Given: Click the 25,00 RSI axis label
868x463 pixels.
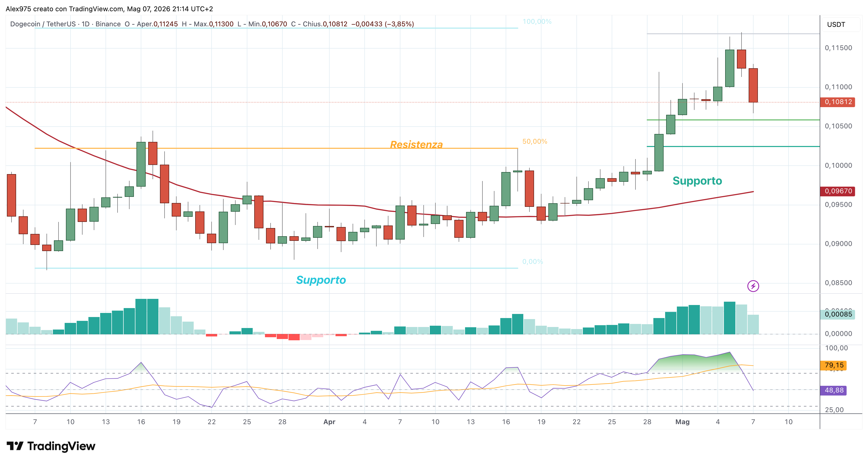Looking at the screenshot, I should [834, 410].
